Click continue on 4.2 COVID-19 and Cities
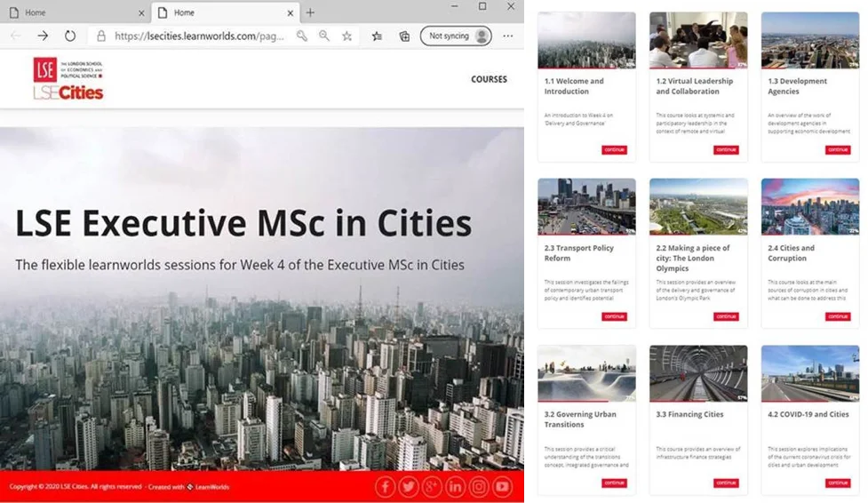Image resolution: width=868 pixels, height=503 pixels. (838, 483)
